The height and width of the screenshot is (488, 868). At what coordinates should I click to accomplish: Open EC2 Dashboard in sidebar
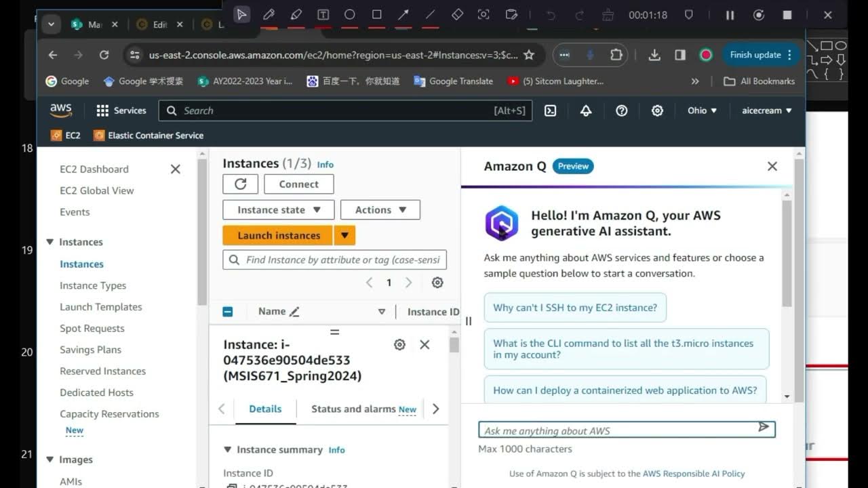[x=94, y=169]
